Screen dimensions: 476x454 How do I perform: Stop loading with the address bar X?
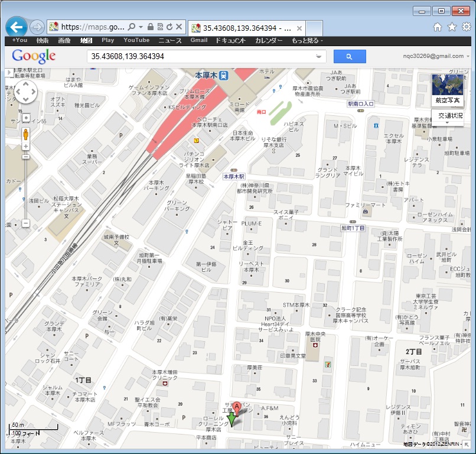[179, 27]
